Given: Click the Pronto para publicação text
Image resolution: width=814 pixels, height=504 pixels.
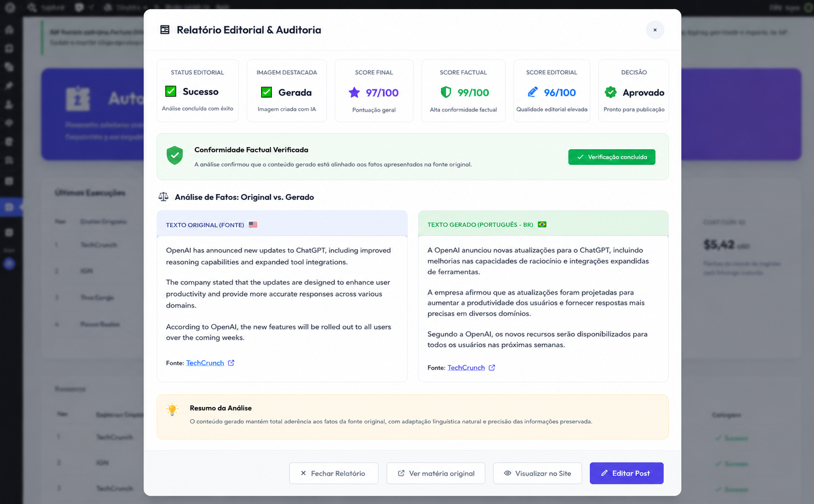Looking at the screenshot, I should (x=634, y=109).
